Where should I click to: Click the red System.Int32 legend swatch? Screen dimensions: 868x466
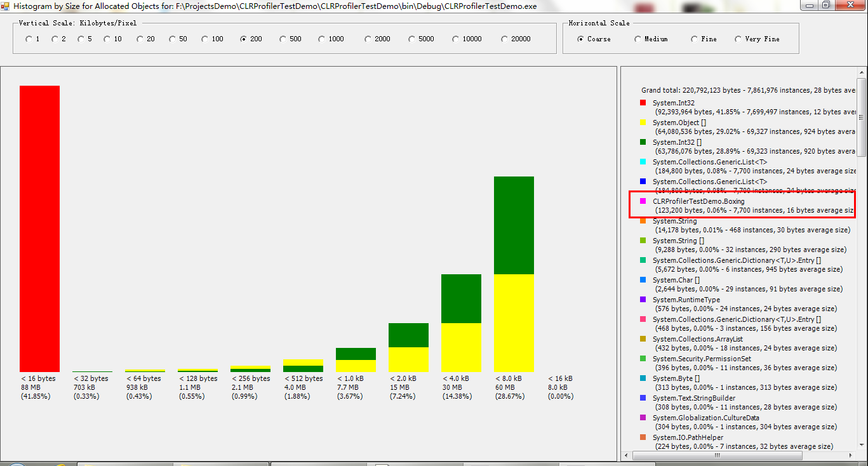tap(643, 103)
